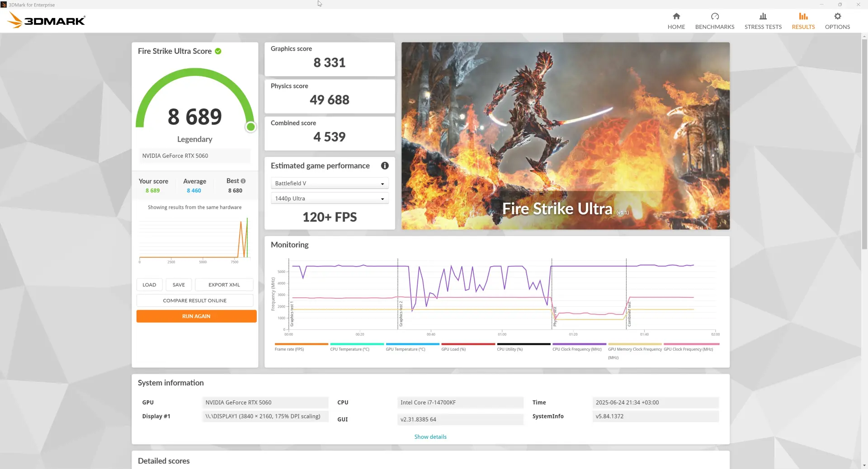The height and width of the screenshot is (469, 868).
Task: Click the GUI version v2.31.8385 64
Action: click(460, 419)
